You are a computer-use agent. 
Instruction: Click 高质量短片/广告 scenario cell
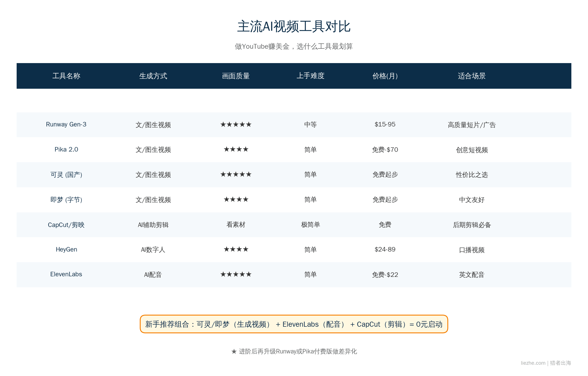tap(472, 125)
